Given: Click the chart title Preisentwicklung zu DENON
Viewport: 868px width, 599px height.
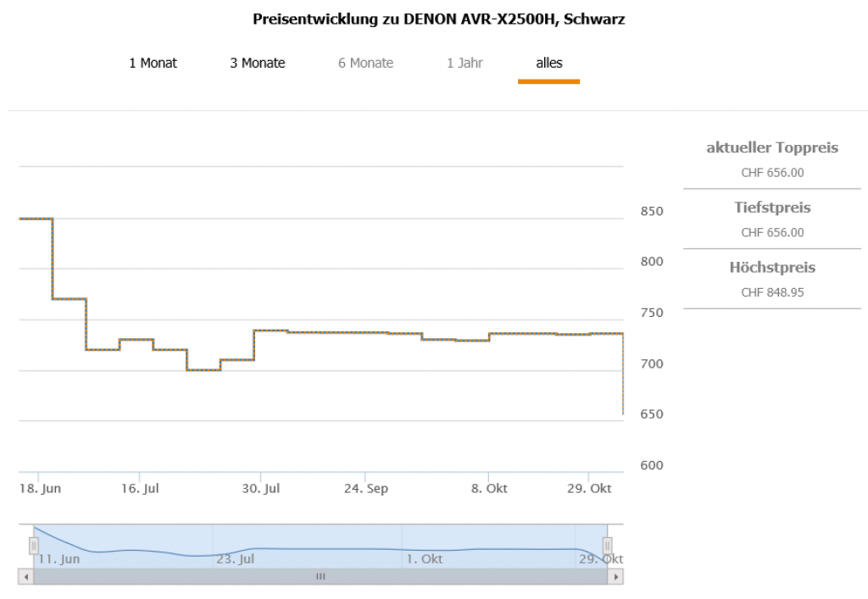Looking at the screenshot, I should coord(439,19).
